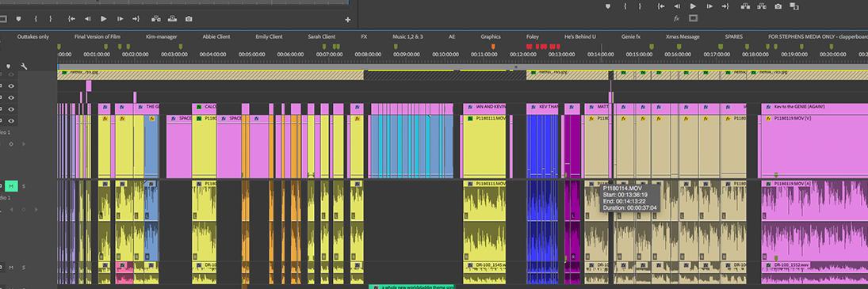This screenshot has height=289, width=868.
Task: Click the Overwrite edit button in Source monitor
Action: pyautogui.click(x=172, y=19)
